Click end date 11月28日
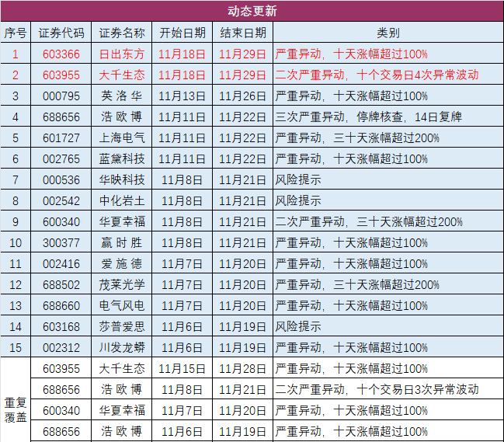This screenshot has width=504, height=442. click(x=242, y=369)
